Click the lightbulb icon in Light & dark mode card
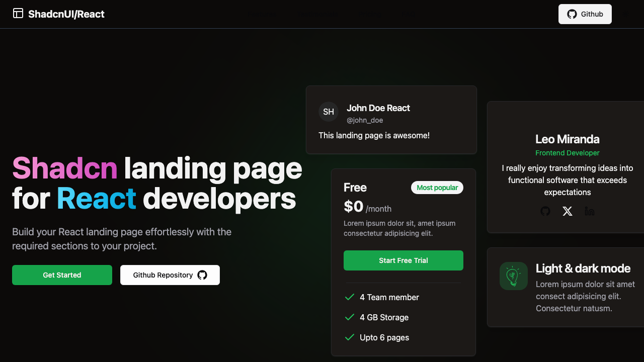Viewport: 644px width, 362px height. click(x=513, y=276)
